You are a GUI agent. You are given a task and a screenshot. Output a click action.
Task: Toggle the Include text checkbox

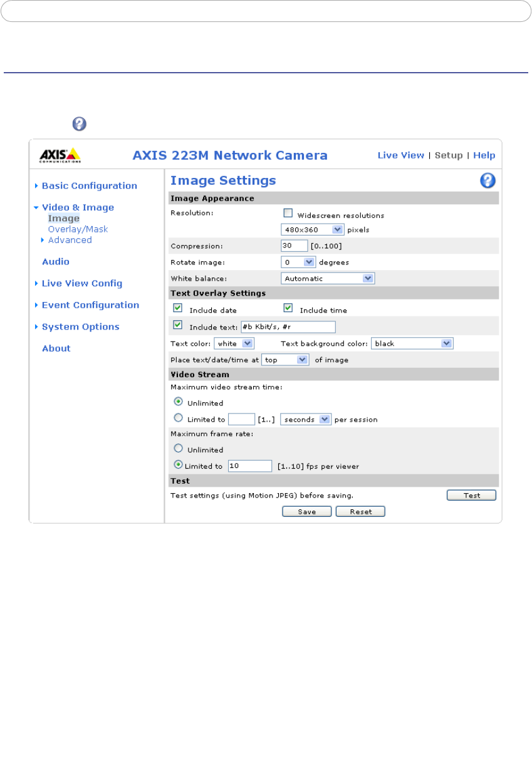pyautogui.click(x=178, y=325)
